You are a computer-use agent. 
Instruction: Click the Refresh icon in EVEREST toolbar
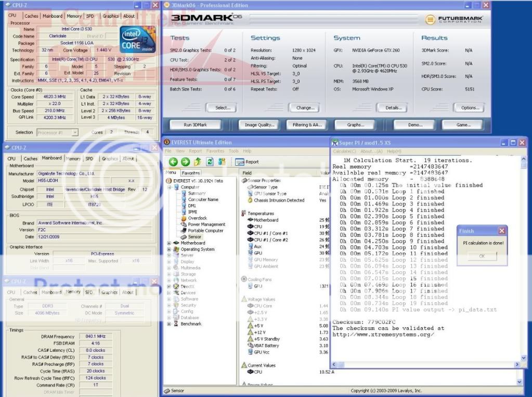[x=210, y=162]
